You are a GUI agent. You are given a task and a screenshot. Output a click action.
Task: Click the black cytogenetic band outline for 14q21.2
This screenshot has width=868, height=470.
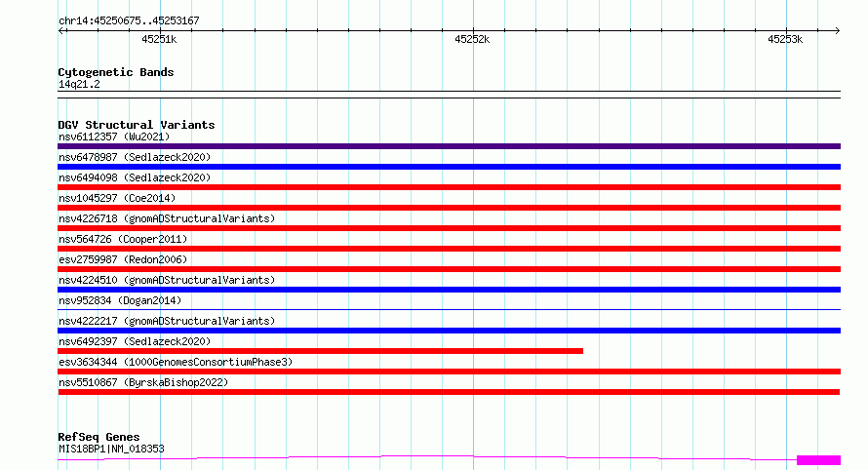click(449, 95)
